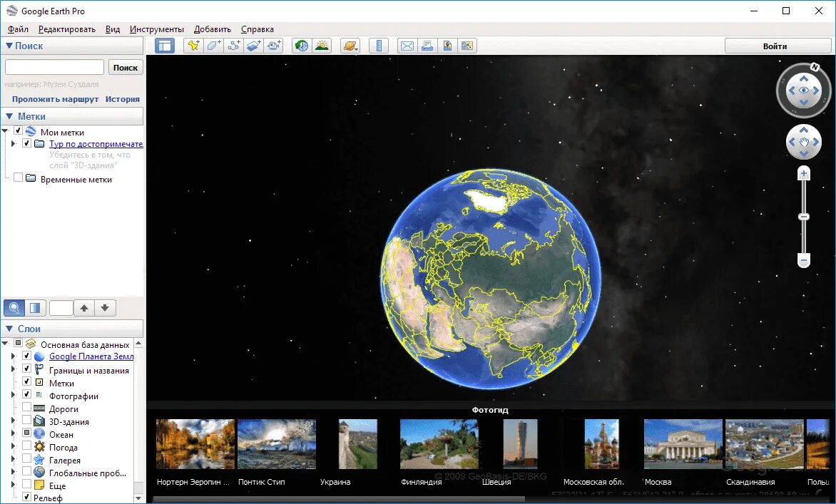Hide the sidebar using the toolbar icon
The width and height of the screenshot is (836, 504).
tap(164, 45)
